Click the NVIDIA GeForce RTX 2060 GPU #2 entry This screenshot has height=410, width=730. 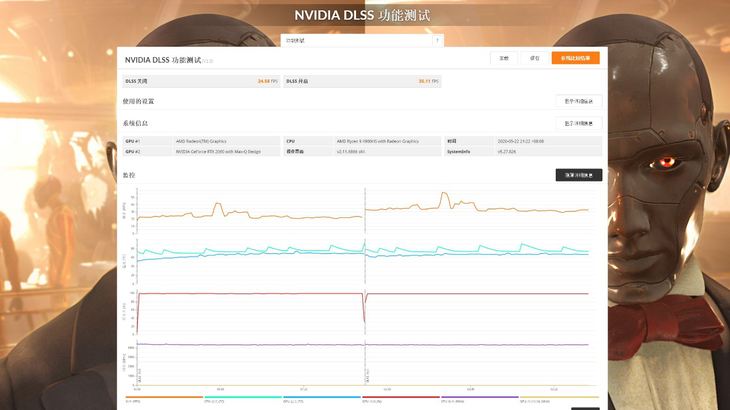point(218,151)
